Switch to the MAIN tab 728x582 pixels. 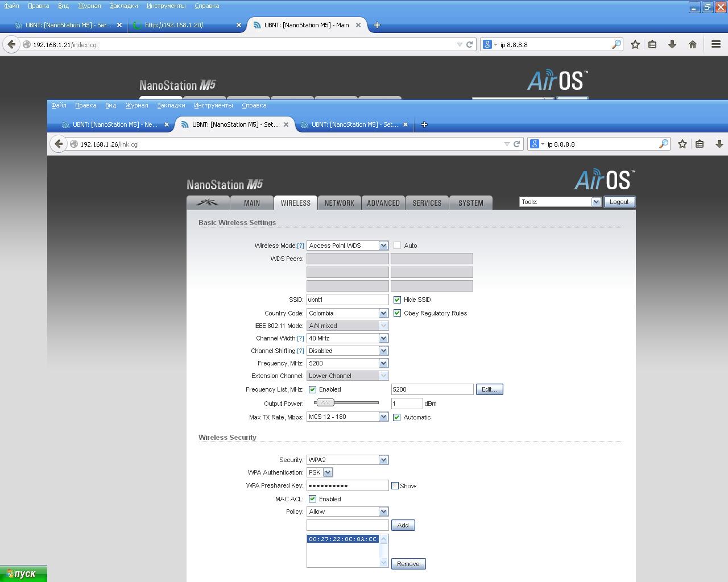click(x=252, y=203)
